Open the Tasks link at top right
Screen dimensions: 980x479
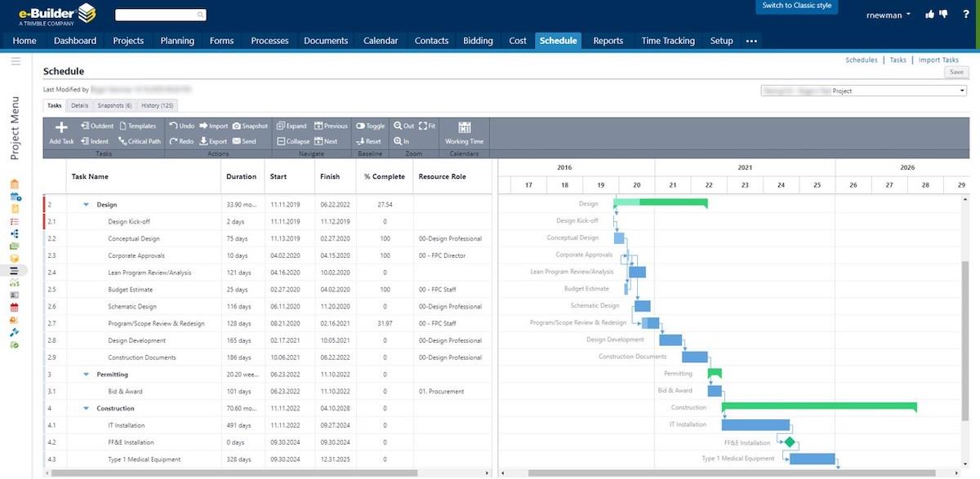tap(898, 60)
